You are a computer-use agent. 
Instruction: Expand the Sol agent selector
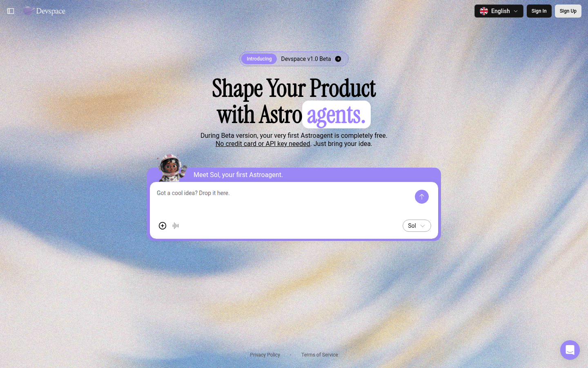(416, 226)
